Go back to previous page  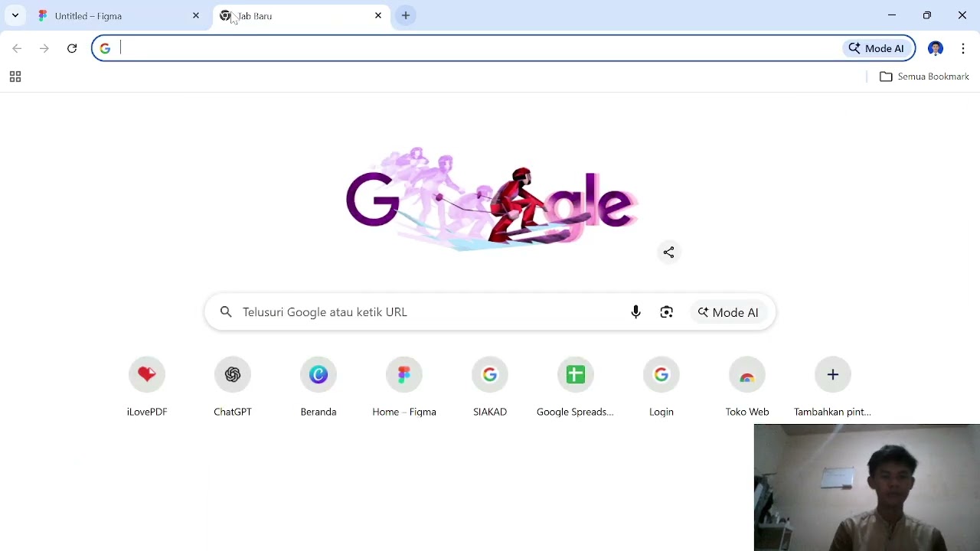tap(17, 48)
